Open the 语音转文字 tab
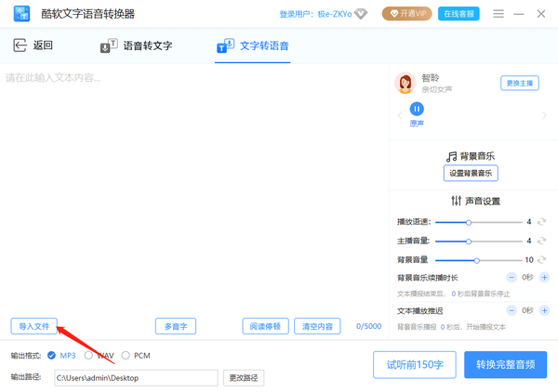The image size is (558, 392). point(137,46)
